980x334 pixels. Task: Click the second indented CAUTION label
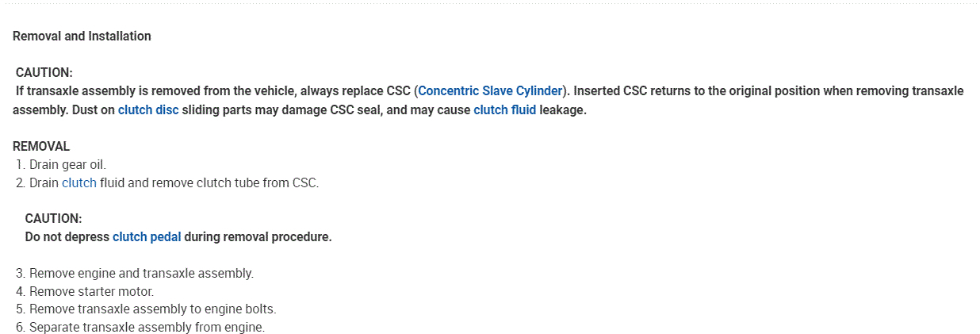click(x=53, y=218)
